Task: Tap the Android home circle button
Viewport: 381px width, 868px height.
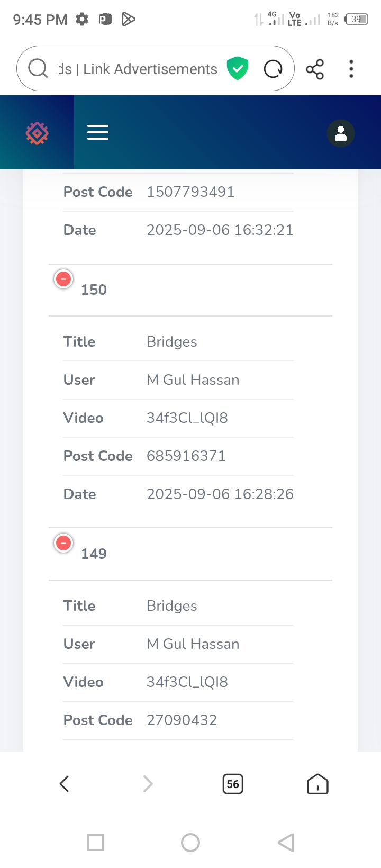Action: (190, 842)
